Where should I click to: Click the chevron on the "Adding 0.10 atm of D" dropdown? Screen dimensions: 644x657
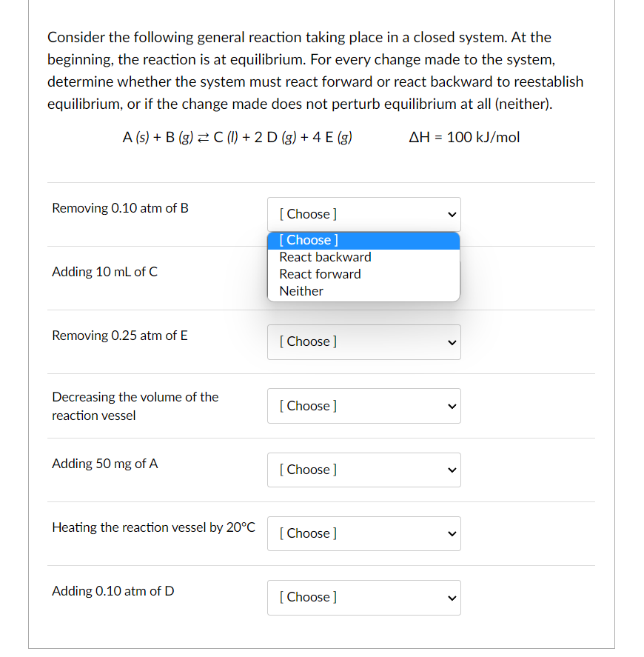tap(451, 598)
